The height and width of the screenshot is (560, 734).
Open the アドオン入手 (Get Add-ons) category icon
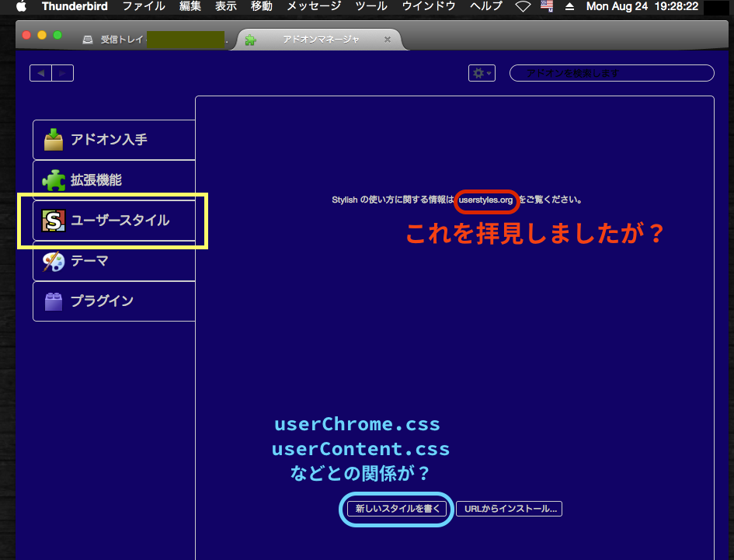point(53,139)
